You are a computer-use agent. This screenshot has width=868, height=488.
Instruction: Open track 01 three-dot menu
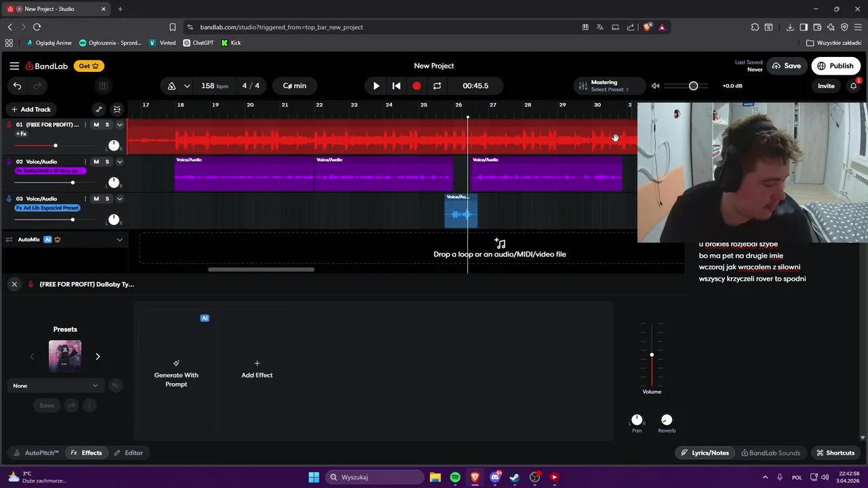click(85, 125)
